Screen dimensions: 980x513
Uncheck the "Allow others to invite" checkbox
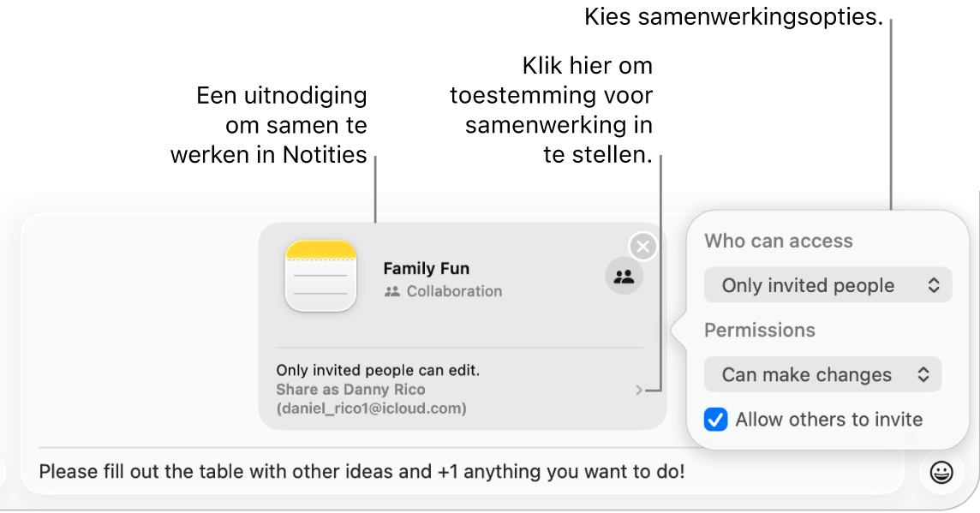(716, 420)
